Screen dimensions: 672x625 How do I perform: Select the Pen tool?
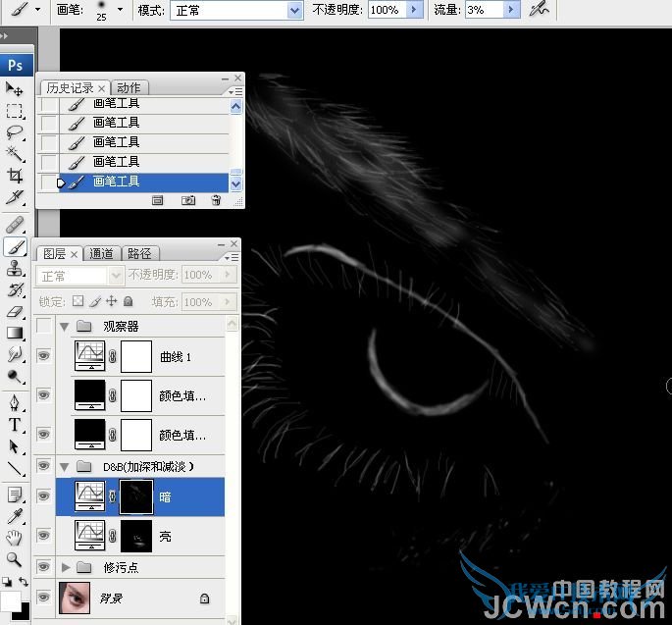point(14,403)
